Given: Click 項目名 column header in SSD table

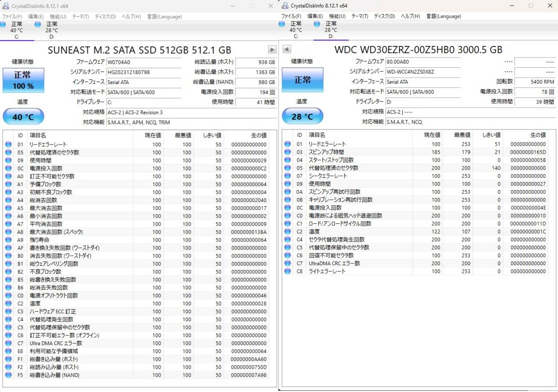Looking at the screenshot, I should [x=80, y=135].
